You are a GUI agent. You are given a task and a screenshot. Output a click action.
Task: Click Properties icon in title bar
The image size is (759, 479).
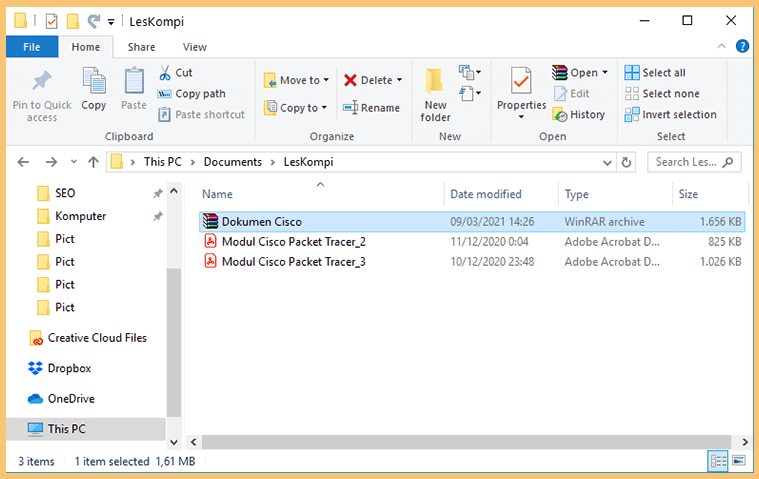(x=51, y=21)
